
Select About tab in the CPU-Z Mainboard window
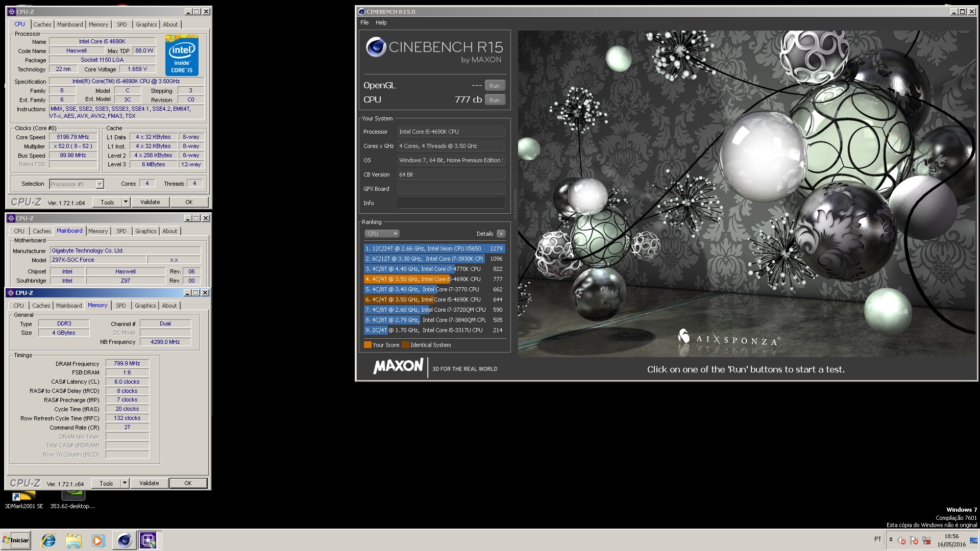click(170, 231)
